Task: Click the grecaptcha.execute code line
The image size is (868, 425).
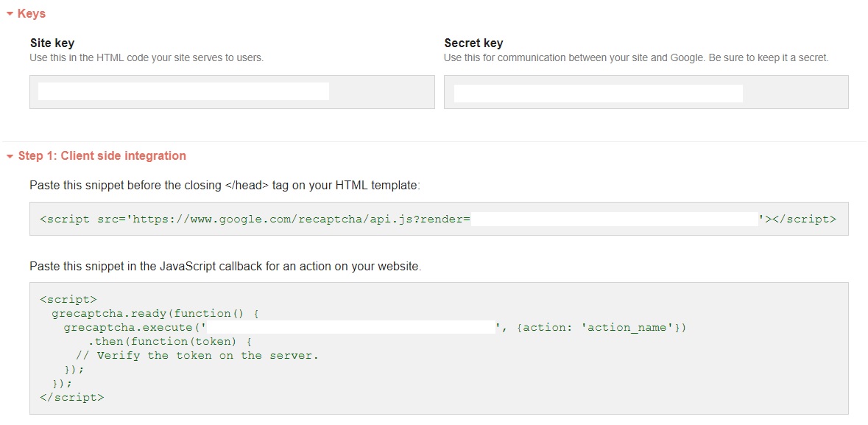Action: [133, 327]
